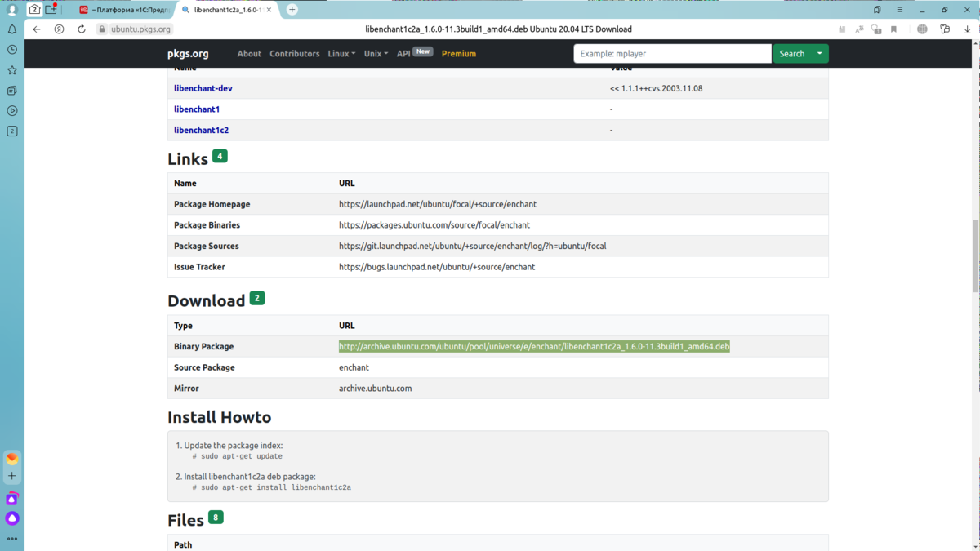The height and width of the screenshot is (551, 980).
Task: Click the Yandex Y home icon
Action: (59, 29)
